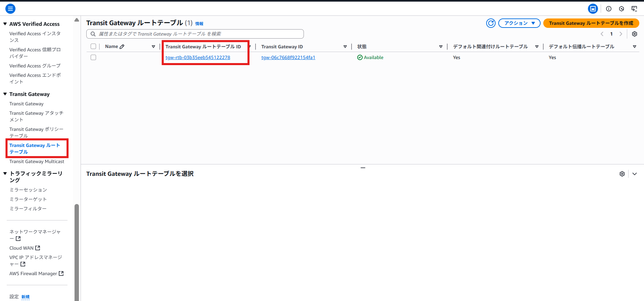The image size is (644, 301).
Task: Open ネットワークマネージャー external link
Action: pos(35,235)
